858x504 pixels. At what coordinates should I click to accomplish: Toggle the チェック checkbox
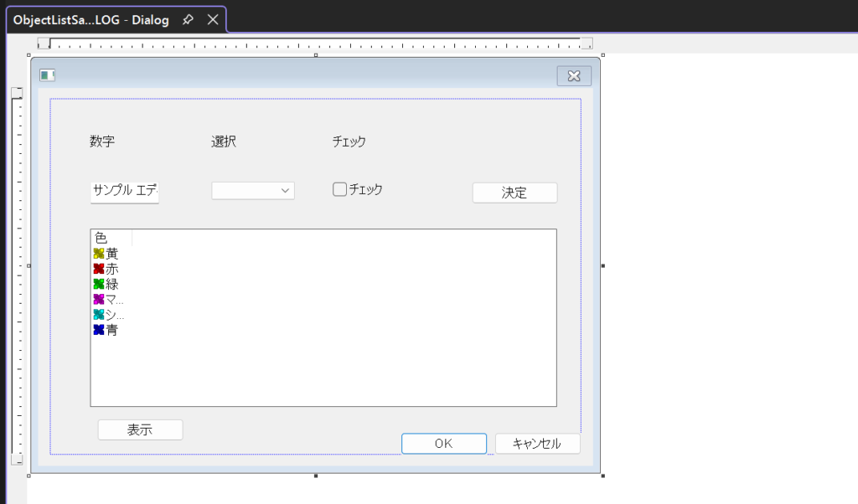(x=340, y=189)
